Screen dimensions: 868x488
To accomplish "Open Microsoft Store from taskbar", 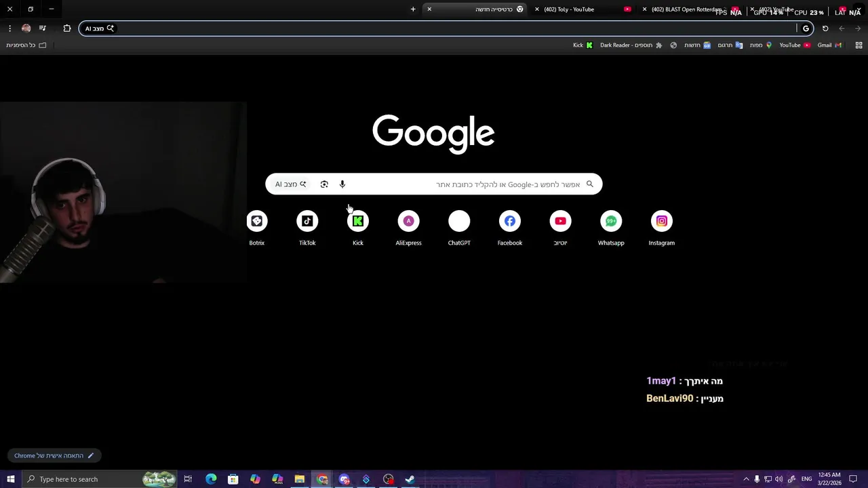I will [x=233, y=479].
